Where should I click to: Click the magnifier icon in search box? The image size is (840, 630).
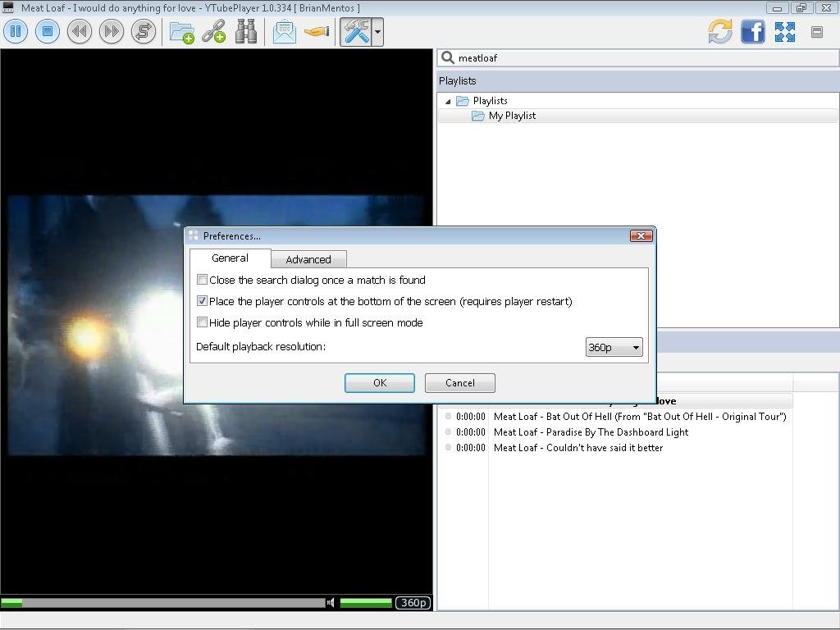(x=447, y=58)
